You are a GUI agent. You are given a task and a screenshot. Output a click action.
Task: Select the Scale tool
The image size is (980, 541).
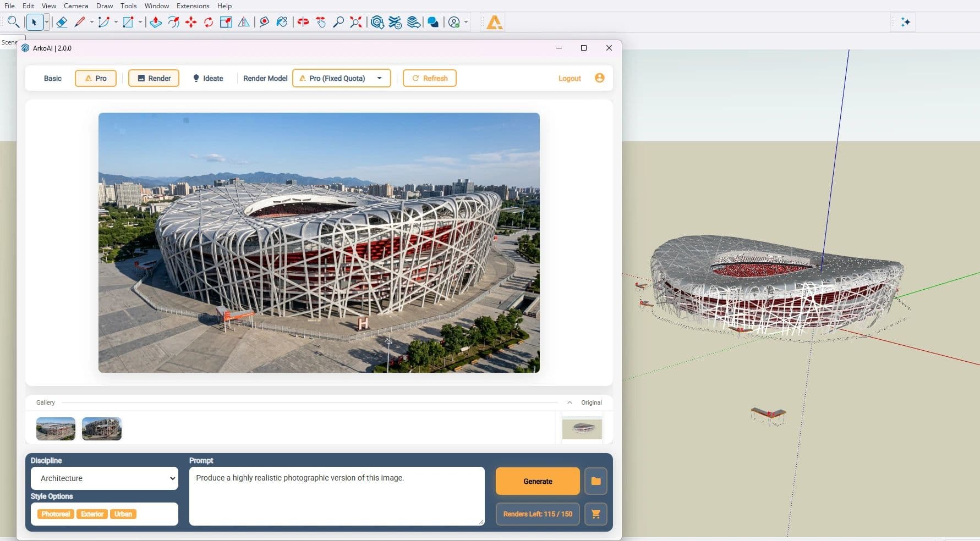coord(226,22)
